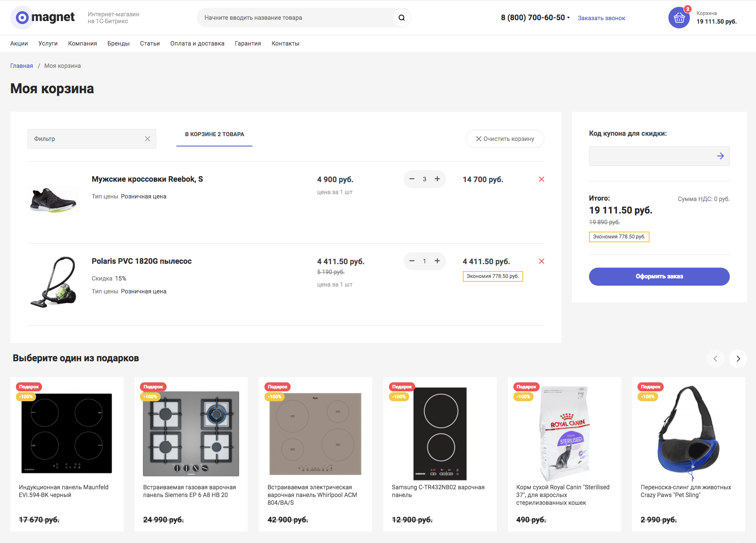Viewport: 756px width, 543px height.
Task: Select Samsung C-TR432NB02 gift image
Action: coord(440,433)
